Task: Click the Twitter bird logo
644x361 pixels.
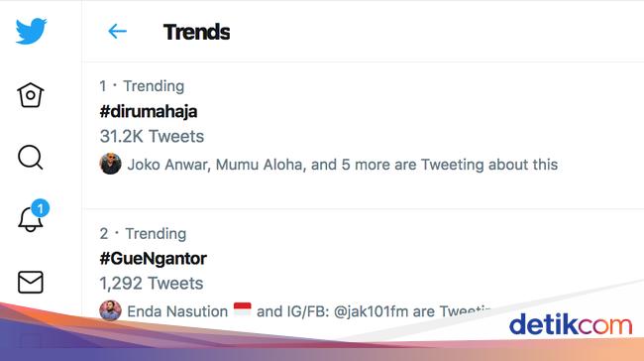Action: (x=32, y=31)
